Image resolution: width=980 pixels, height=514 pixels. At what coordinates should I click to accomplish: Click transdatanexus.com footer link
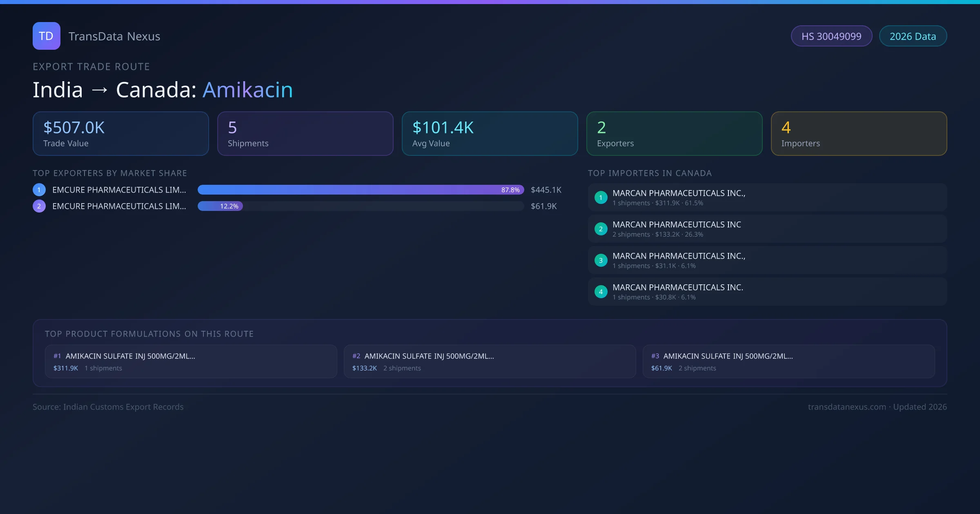point(847,407)
